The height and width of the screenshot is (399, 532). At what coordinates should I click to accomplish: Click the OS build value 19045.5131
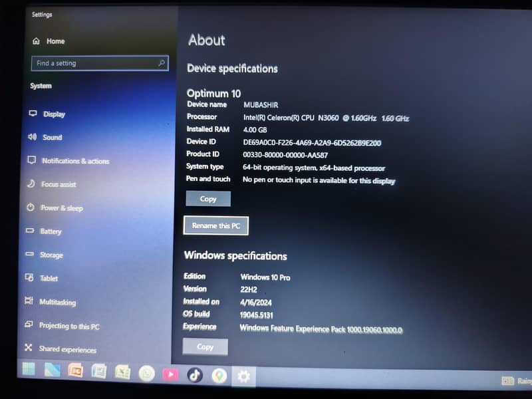[x=257, y=315]
